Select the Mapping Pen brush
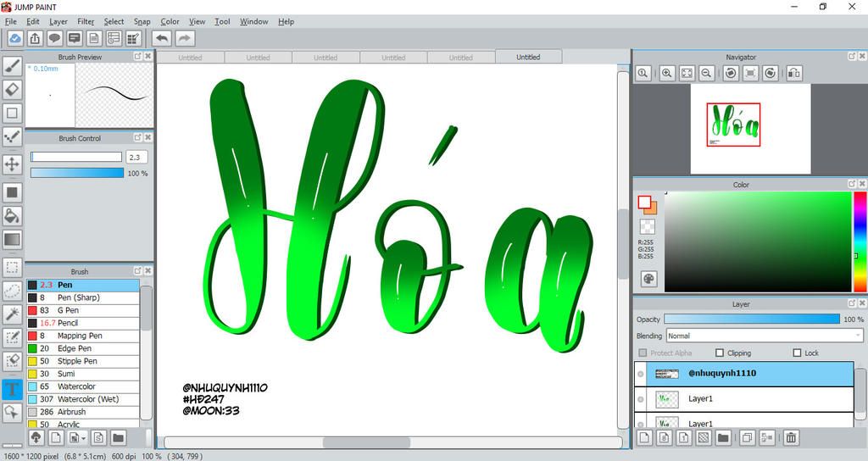The image size is (868, 461). pos(83,336)
